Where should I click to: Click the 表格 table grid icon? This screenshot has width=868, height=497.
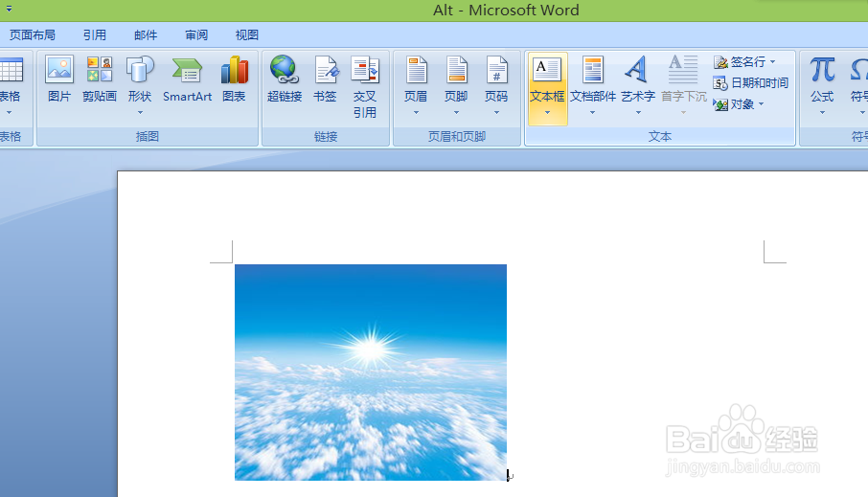(x=11, y=71)
